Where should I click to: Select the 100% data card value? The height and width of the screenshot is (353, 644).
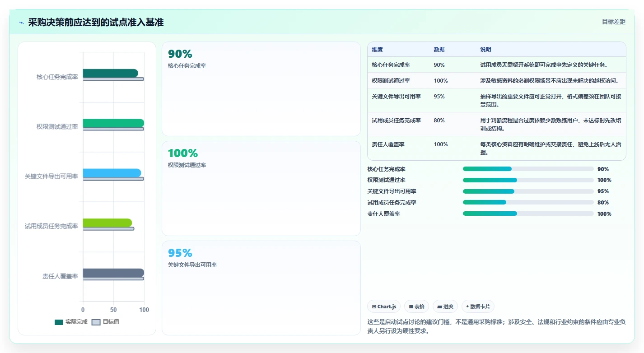tap(182, 153)
